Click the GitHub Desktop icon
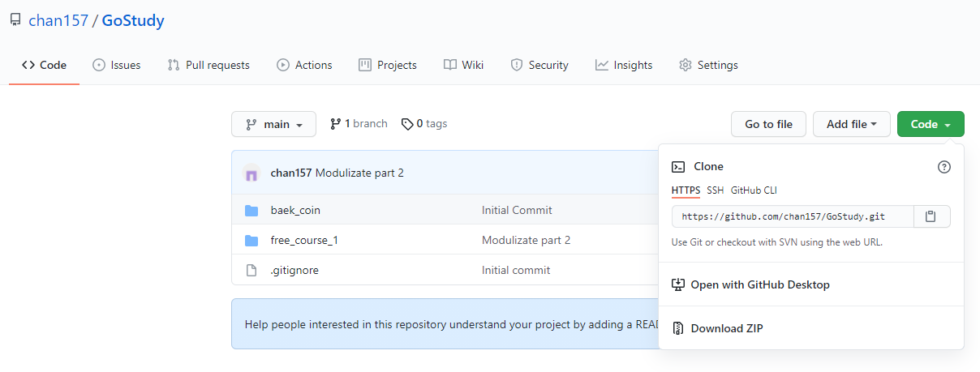Screen dimensions: 980x372 click(x=678, y=284)
